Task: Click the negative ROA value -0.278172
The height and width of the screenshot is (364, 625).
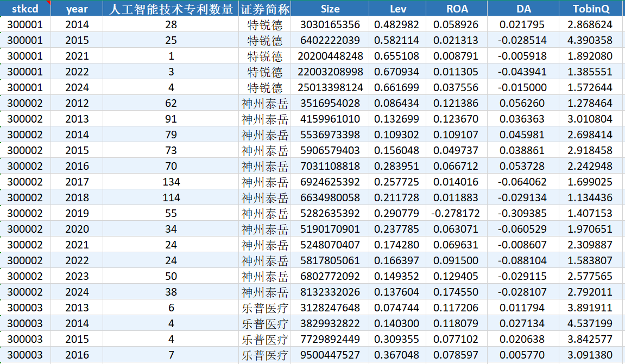Action: click(456, 214)
